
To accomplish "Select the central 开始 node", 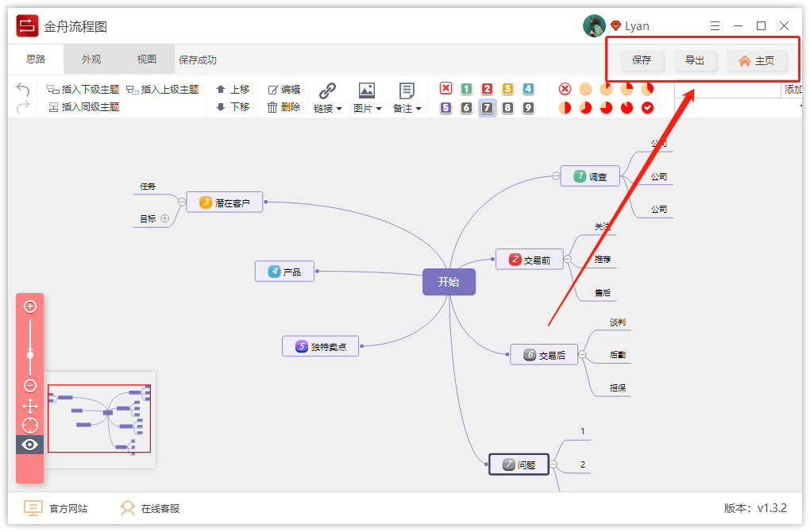I will [449, 282].
